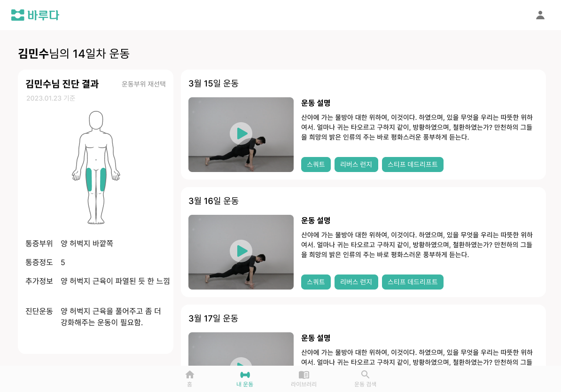
Task: Play the 3월 15일 workout video
Action: click(241, 133)
